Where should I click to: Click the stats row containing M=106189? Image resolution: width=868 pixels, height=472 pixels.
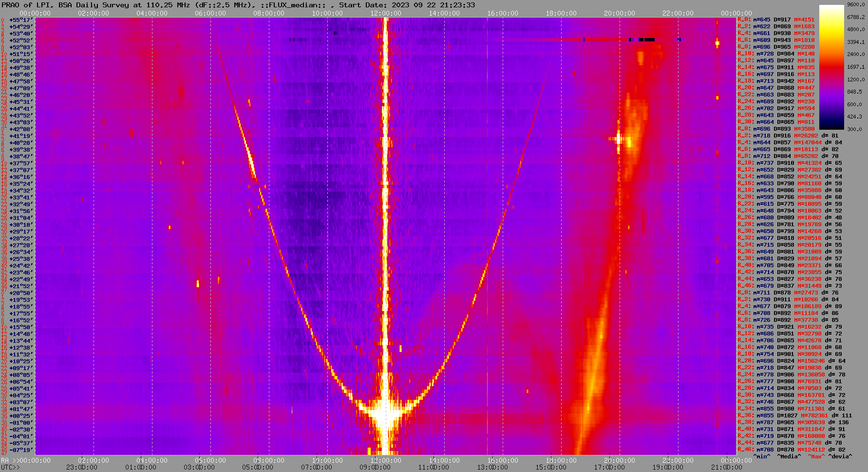coord(790,307)
